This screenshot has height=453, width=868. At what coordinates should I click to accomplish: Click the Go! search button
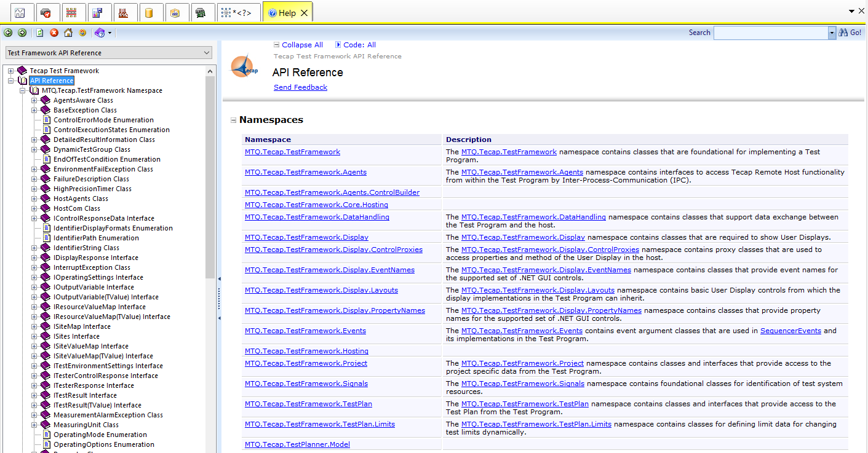(x=851, y=33)
